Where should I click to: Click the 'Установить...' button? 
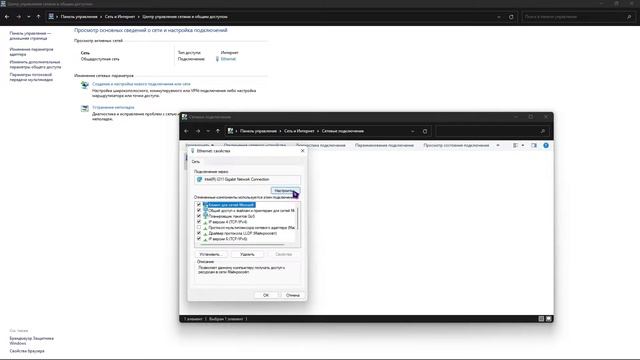coord(211,254)
